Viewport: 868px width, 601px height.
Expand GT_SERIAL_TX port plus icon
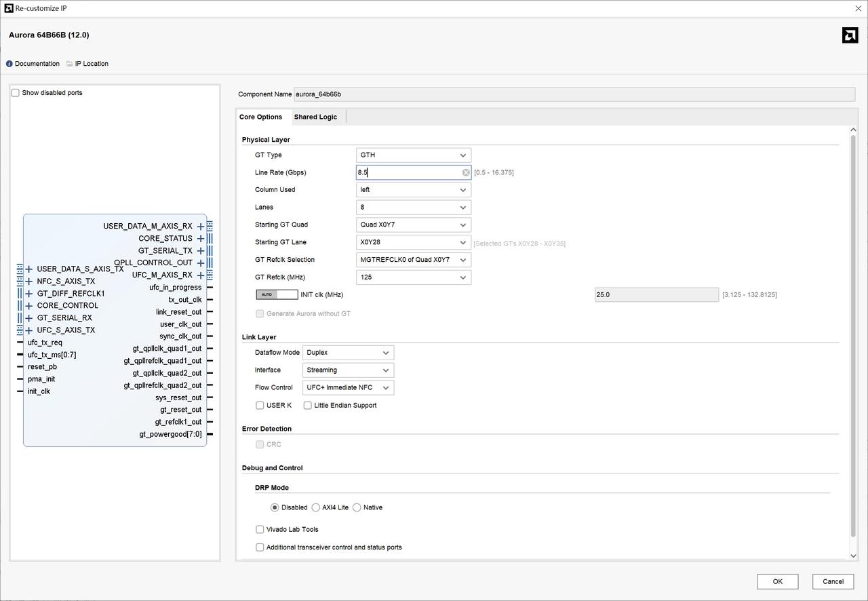pyautogui.click(x=201, y=251)
